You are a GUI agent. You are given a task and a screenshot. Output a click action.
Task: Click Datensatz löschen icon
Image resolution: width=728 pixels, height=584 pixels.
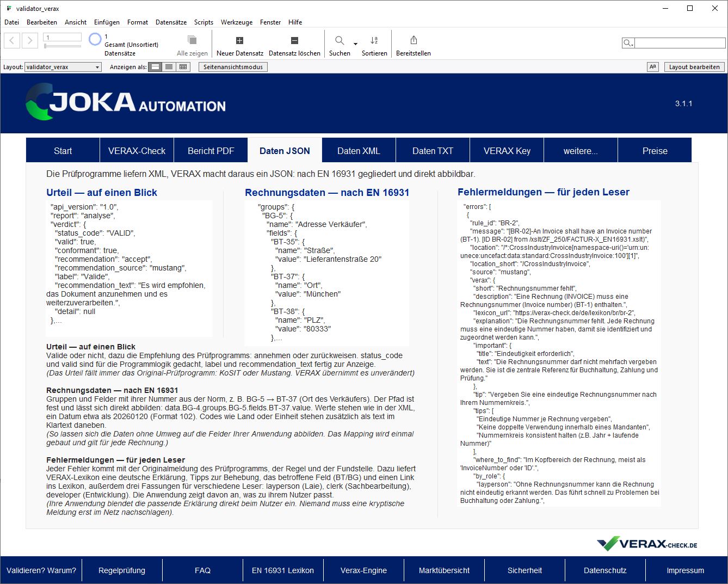tap(294, 40)
